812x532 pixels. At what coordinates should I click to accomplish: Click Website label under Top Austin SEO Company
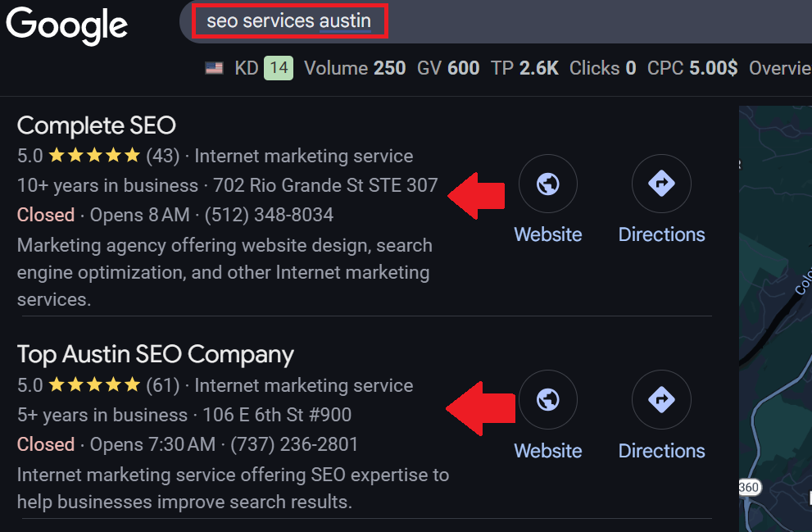[x=548, y=451]
